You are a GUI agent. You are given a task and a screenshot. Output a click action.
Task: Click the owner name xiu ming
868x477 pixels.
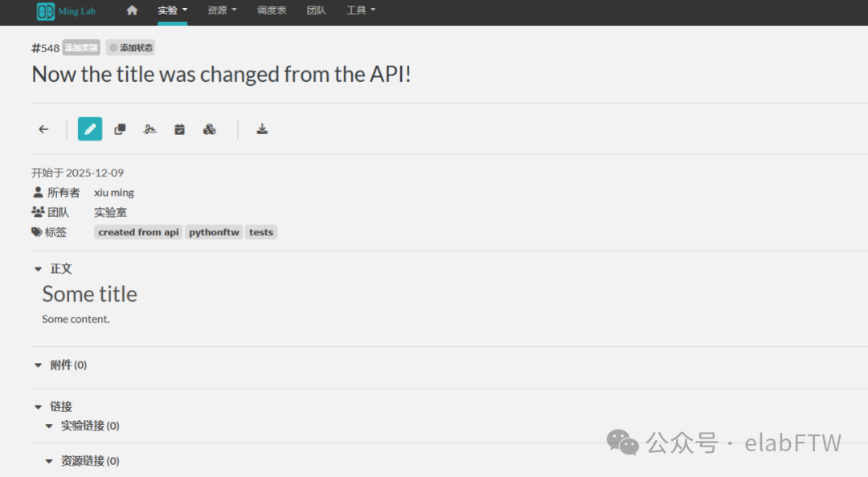click(x=113, y=192)
